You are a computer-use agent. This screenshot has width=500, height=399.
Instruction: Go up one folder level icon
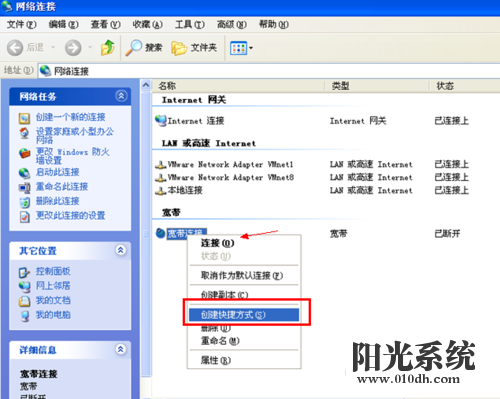(x=108, y=47)
